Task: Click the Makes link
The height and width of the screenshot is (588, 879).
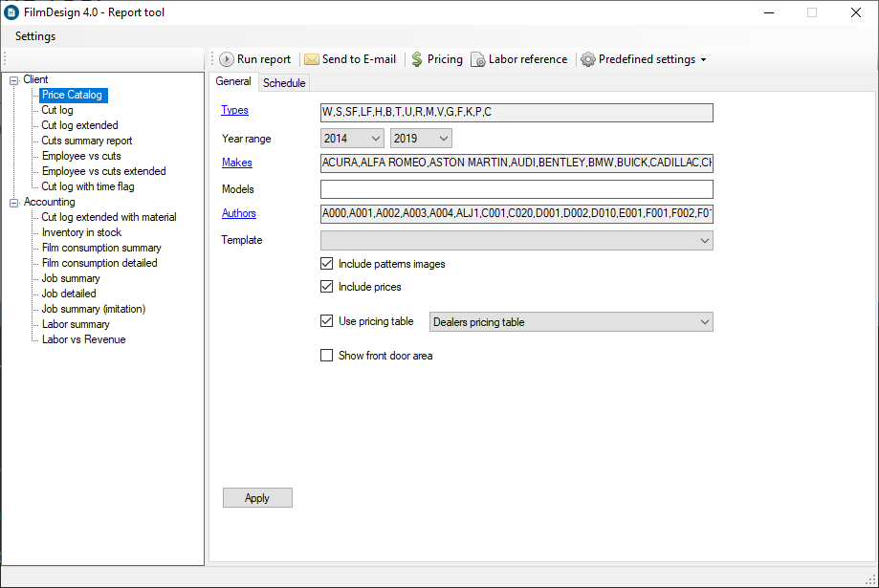Action: click(237, 163)
